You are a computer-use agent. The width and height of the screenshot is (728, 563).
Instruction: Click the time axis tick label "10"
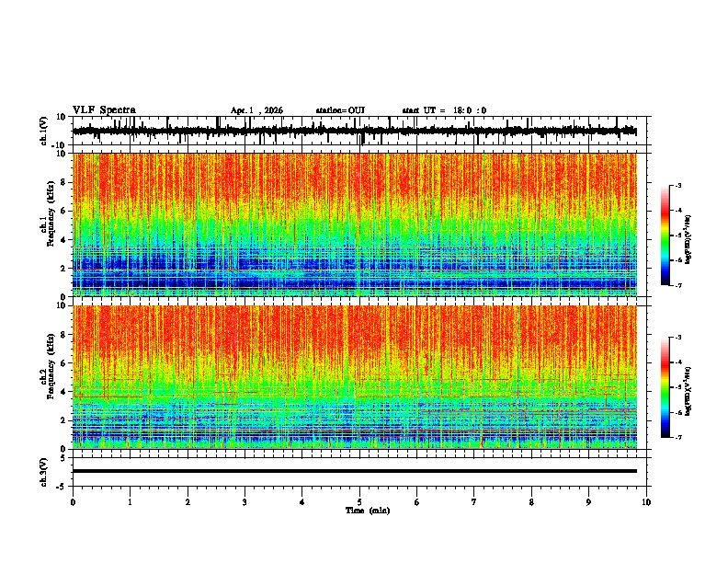pyautogui.click(x=646, y=502)
